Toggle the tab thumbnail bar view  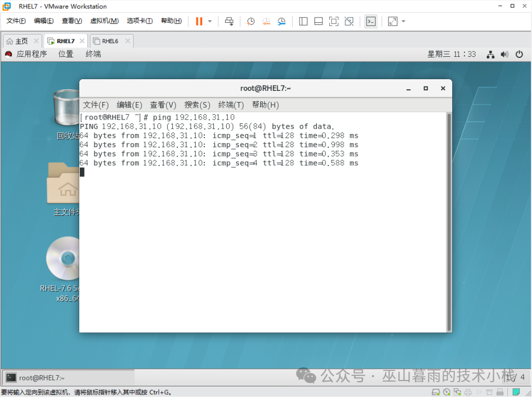tap(319, 21)
